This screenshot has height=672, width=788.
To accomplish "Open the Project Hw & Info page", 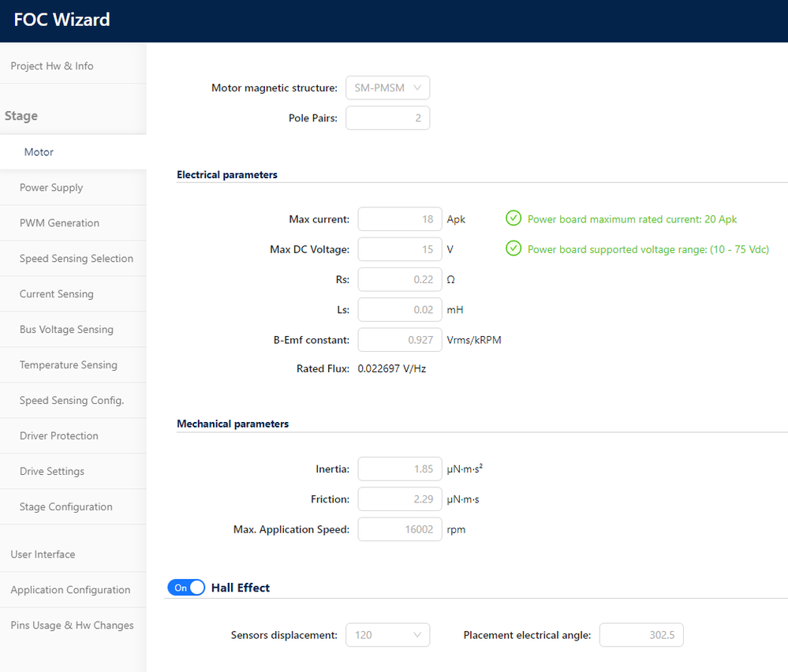I will 52,66.
